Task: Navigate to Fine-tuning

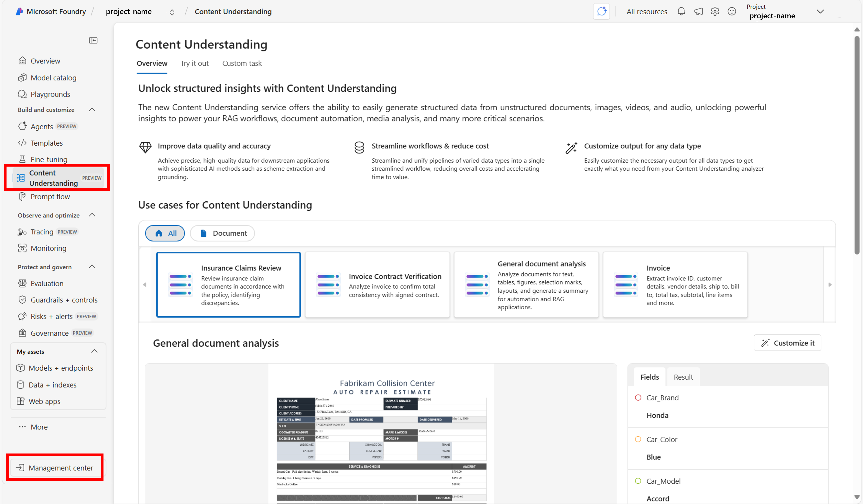Action: (x=43, y=159)
